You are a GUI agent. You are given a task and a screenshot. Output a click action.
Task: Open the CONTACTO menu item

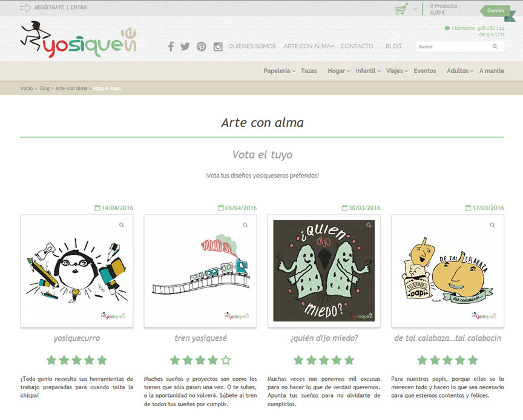coord(357,46)
